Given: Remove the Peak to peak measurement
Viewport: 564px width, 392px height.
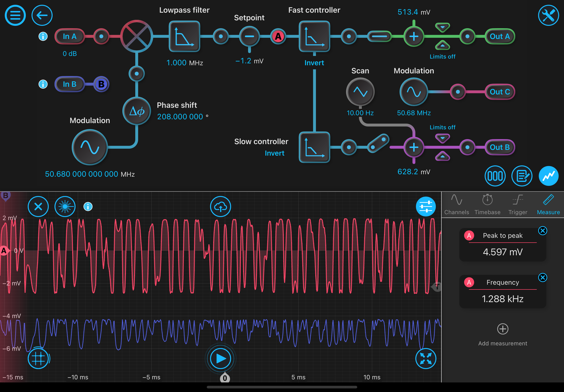Looking at the screenshot, I should click(x=543, y=231).
